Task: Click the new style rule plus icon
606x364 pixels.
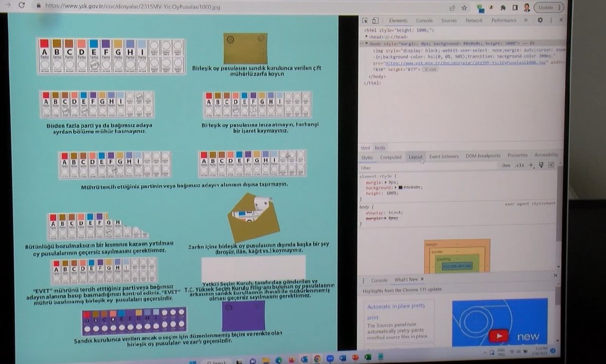Action: [x=531, y=166]
